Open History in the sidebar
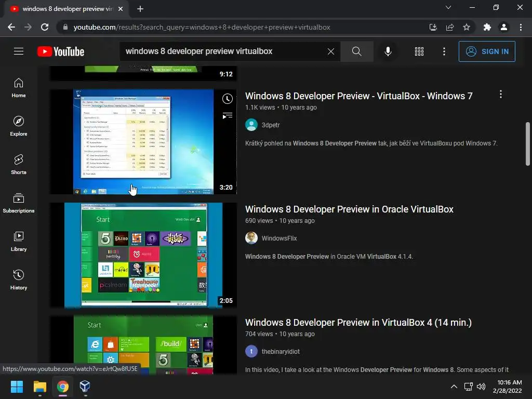532x399 pixels. [19, 280]
